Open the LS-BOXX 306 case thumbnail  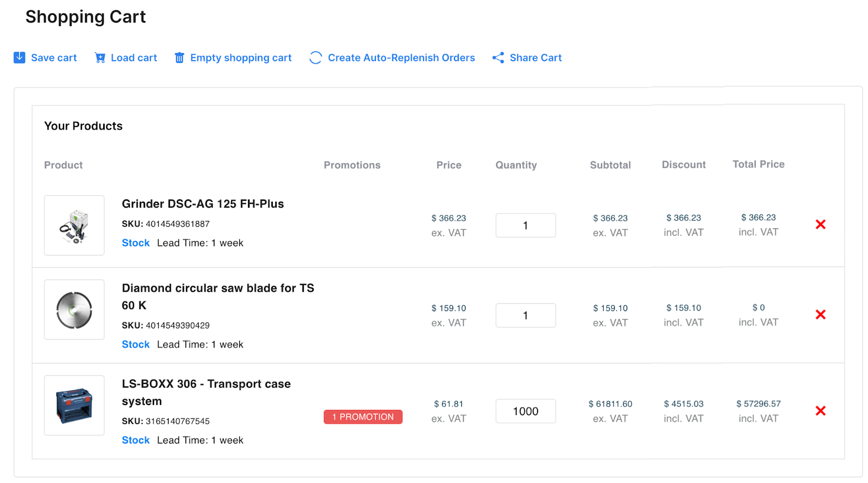74,405
